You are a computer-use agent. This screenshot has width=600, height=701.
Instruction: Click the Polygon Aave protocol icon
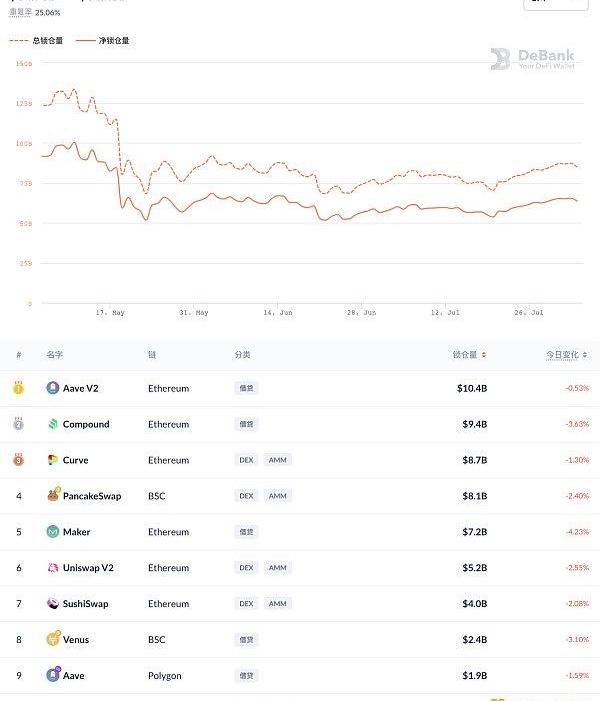coord(53,676)
